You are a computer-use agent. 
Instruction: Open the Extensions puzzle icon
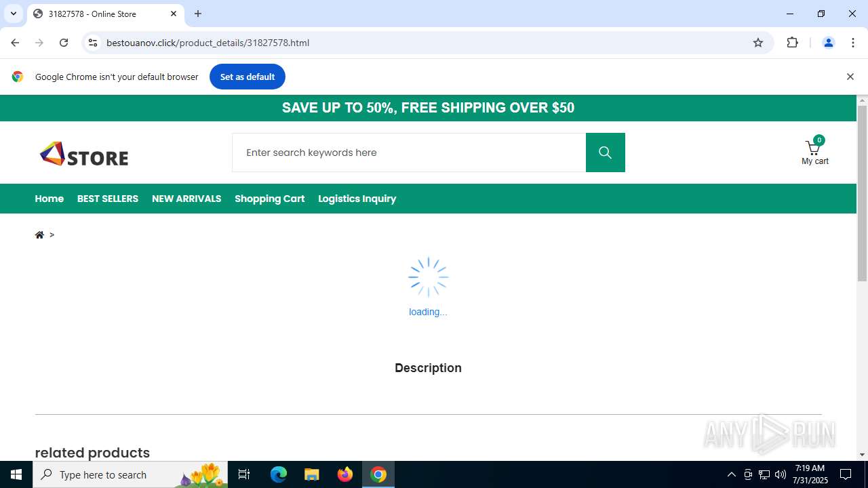(x=792, y=43)
